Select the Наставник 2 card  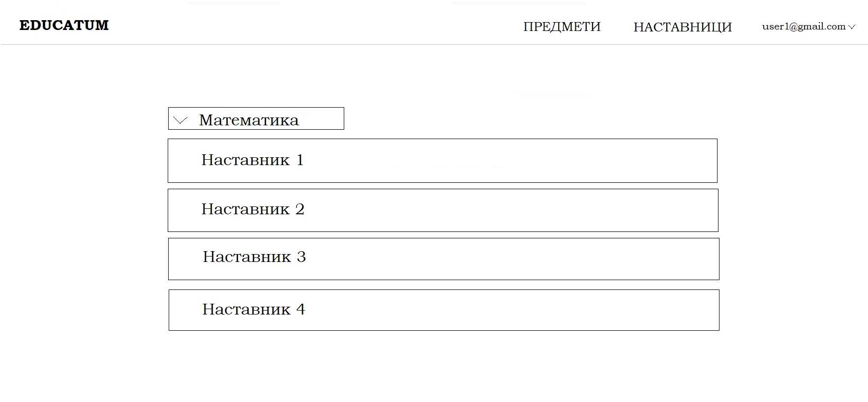tap(443, 210)
